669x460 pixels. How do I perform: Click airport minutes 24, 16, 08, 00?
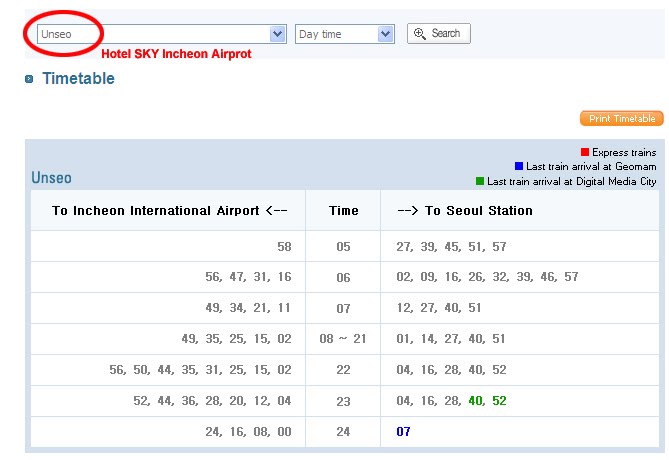point(248,432)
